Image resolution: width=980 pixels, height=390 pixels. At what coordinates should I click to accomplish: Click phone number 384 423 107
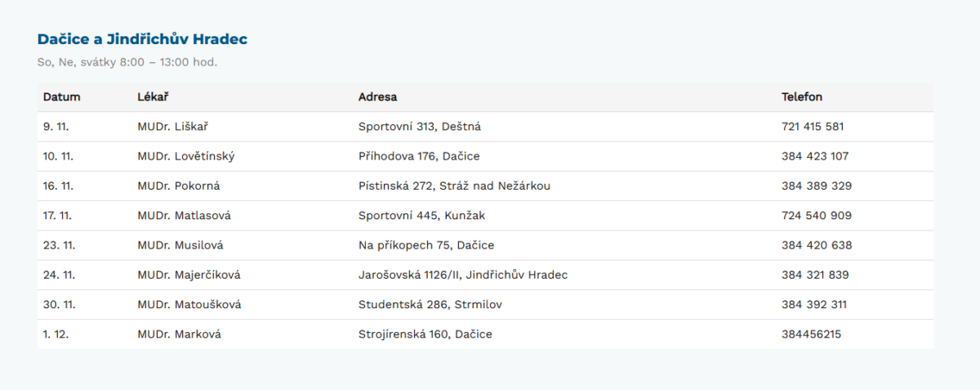pos(814,156)
